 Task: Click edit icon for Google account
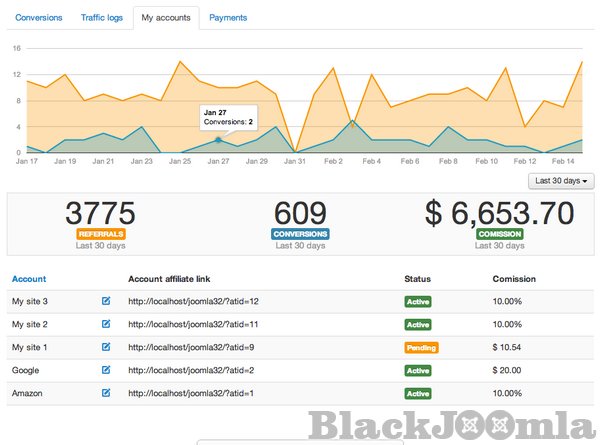106,370
